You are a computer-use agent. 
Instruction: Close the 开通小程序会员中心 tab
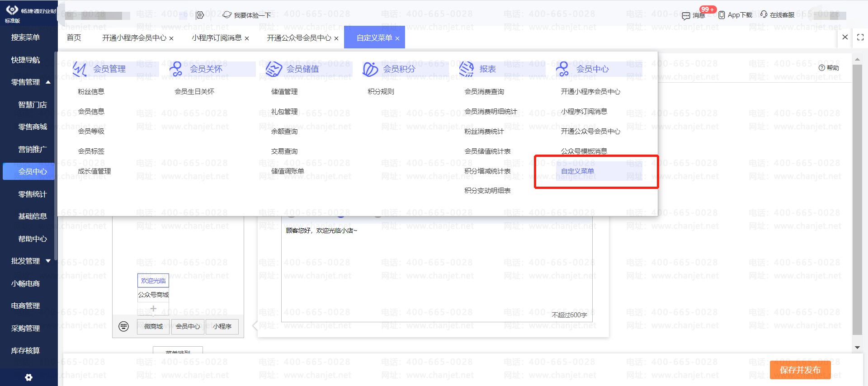171,38
